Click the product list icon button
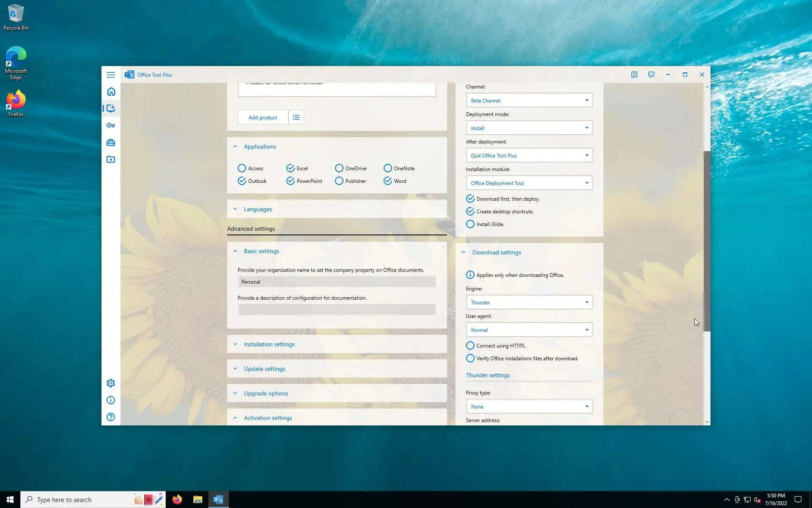 coord(296,117)
